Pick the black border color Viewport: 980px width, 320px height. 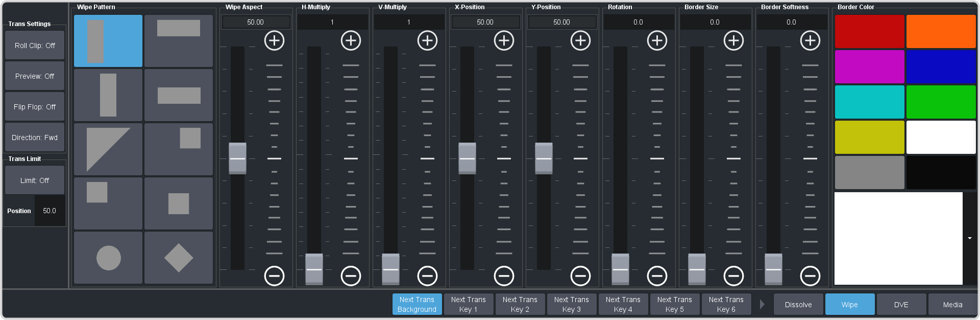941,172
